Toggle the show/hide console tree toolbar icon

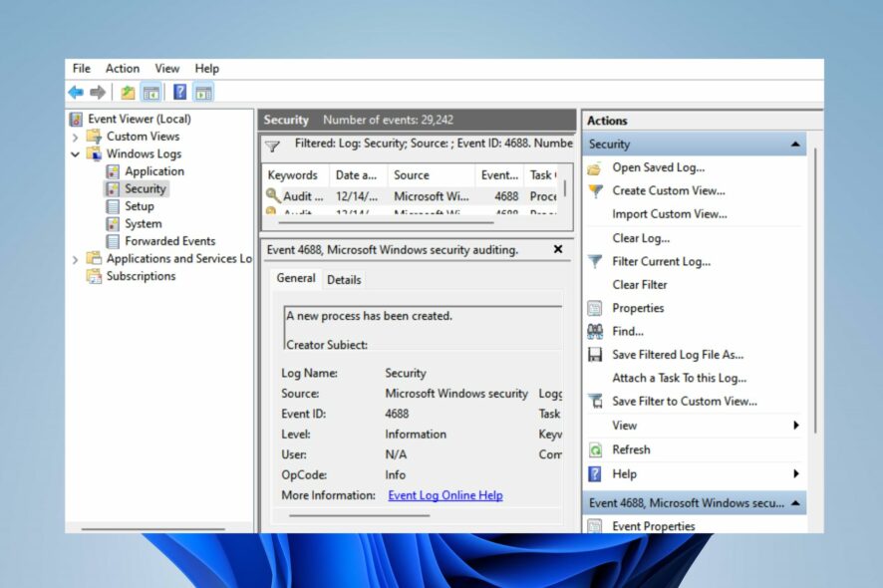[150, 92]
